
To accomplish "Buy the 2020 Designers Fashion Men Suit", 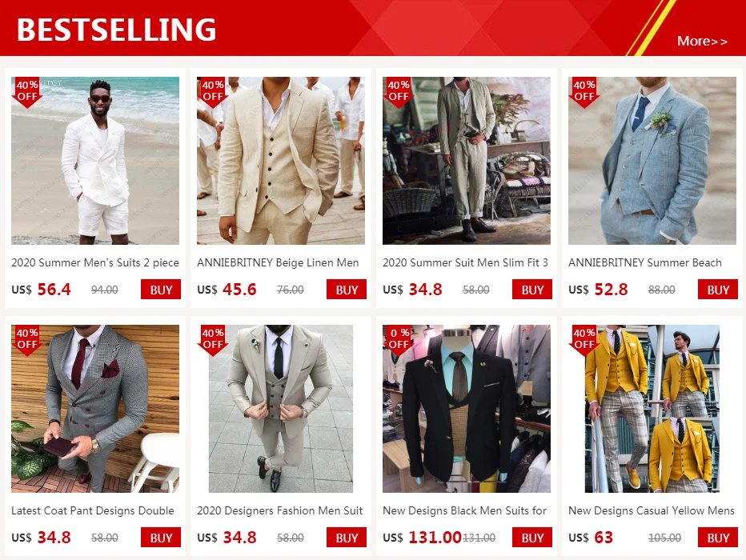I will 347,538.
